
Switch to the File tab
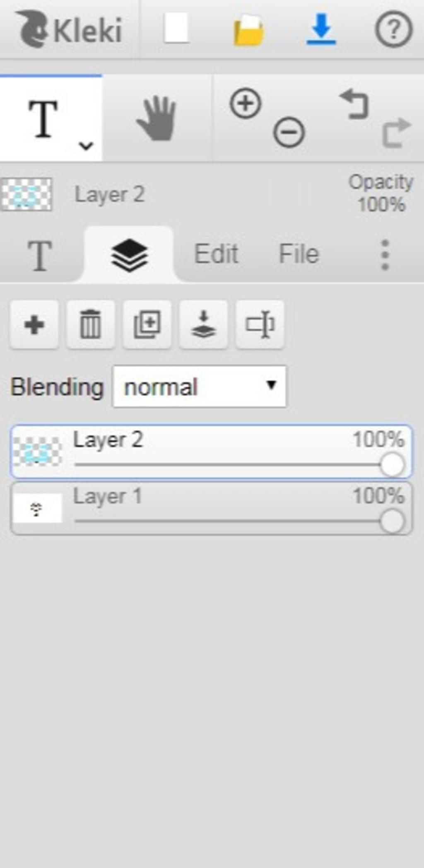coord(299,254)
